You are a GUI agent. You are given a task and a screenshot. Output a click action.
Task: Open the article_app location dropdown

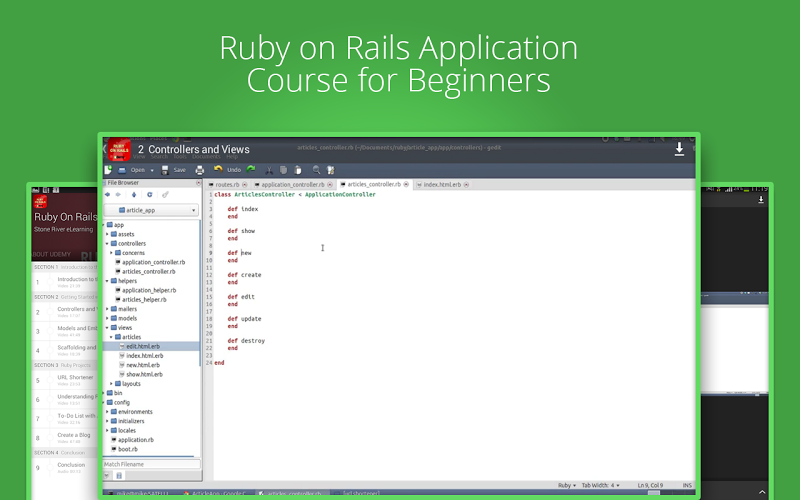coord(152,210)
